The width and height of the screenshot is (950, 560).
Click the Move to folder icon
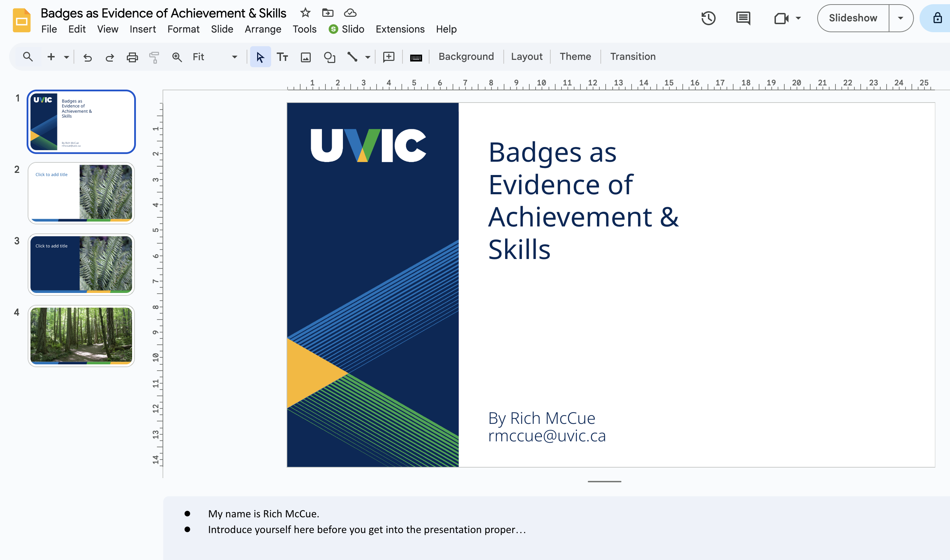(x=328, y=13)
